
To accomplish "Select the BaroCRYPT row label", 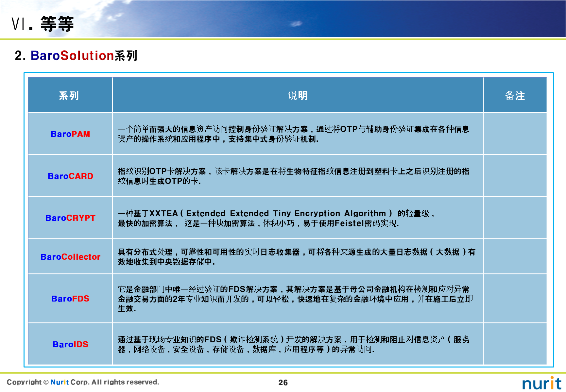I will [70, 218].
